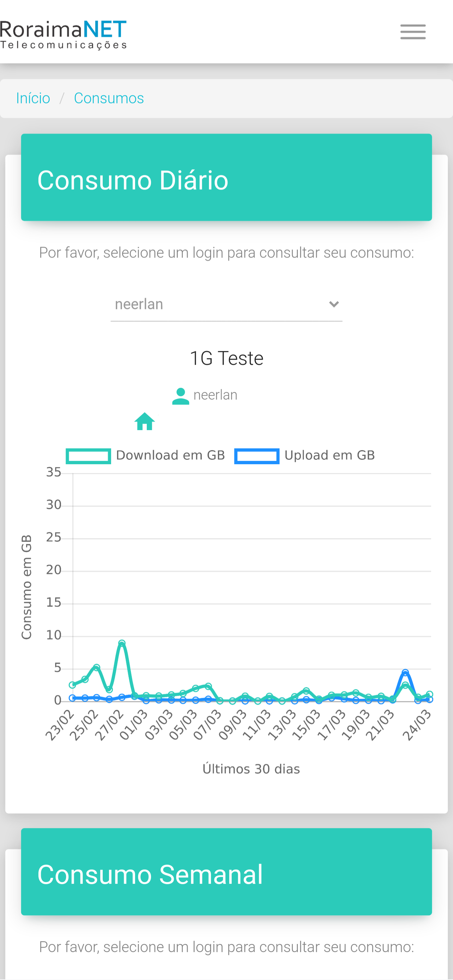Viewport: 453px width, 980px height.
Task: Click the green home icon
Action: (145, 421)
